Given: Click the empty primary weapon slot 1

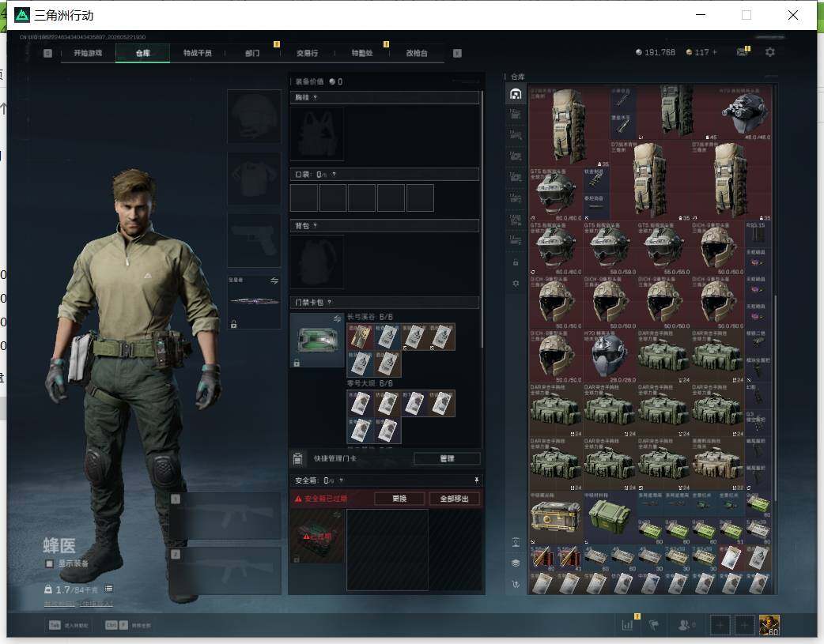Looking at the screenshot, I should [226, 516].
